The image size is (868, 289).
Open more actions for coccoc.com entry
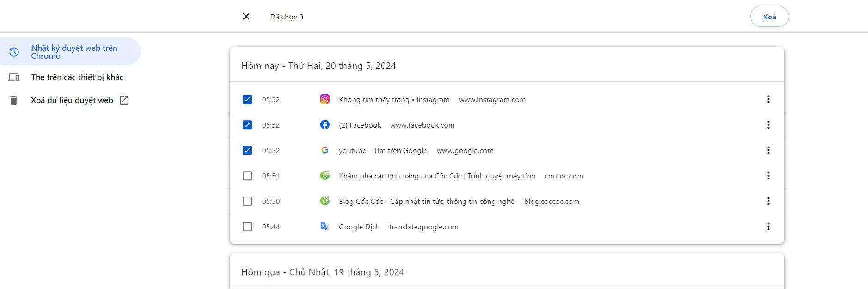[768, 176]
